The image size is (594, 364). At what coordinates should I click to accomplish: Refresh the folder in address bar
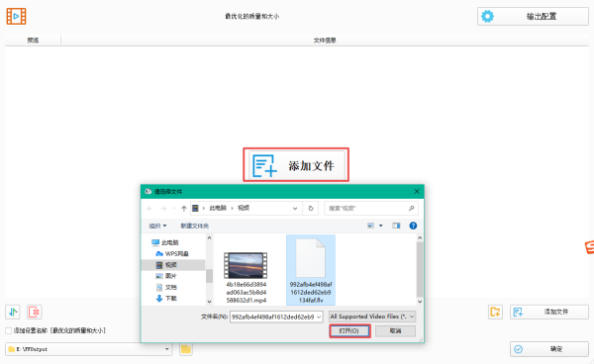click(x=311, y=208)
